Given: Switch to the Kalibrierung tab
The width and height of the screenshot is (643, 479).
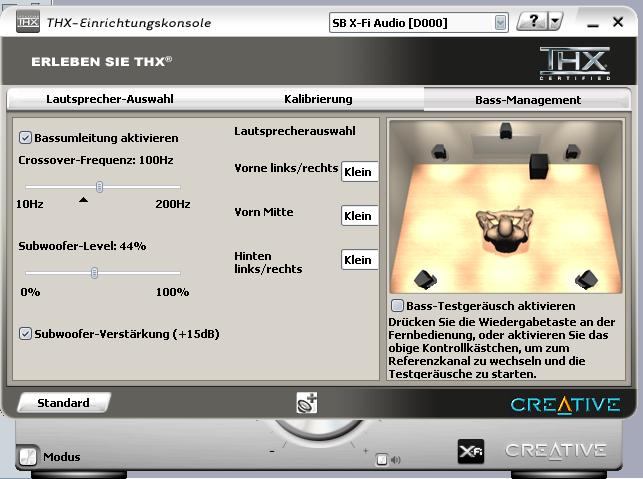Looking at the screenshot, I should [318, 99].
